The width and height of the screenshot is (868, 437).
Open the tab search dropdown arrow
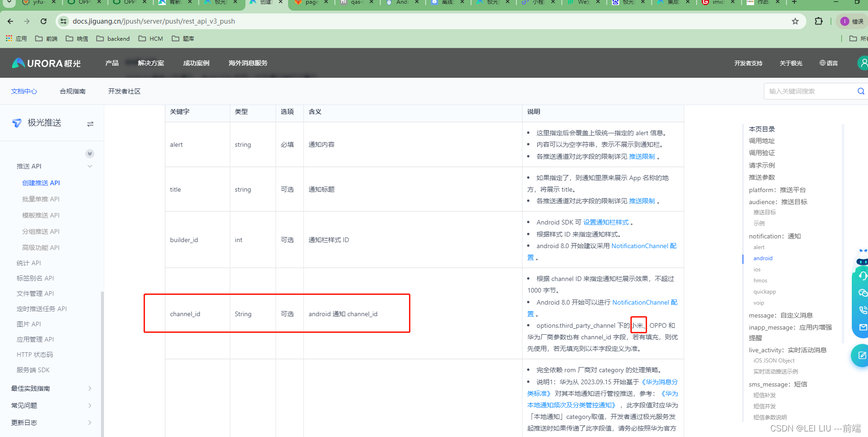click(x=9, y=2)
